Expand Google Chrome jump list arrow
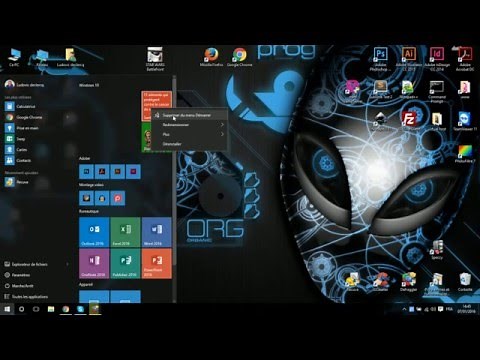This screenshot has height=360, width=480. 68,117
